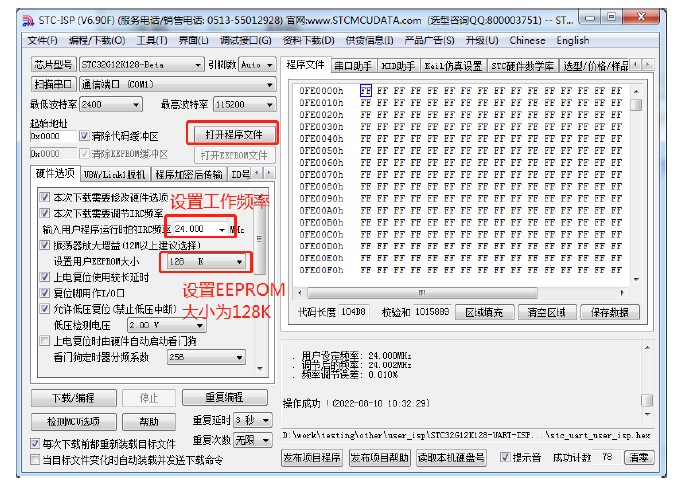
Task: Select the 程序文件 tab
Action: (306, 65)
